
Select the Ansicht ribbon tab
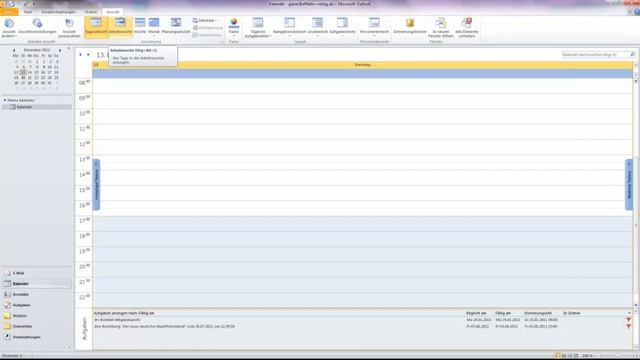(x=113, y=12)
